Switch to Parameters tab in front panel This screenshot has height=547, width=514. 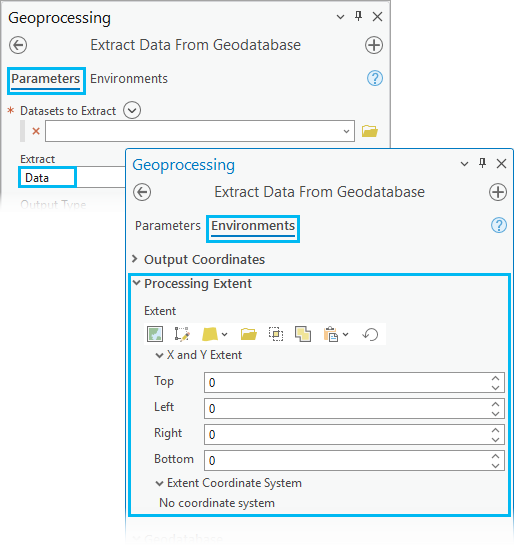[x=168, y=226]
